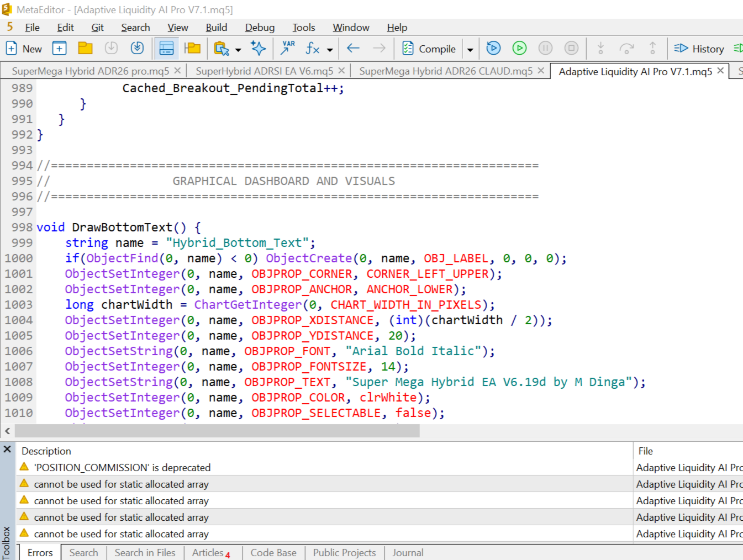Open the Help menu
743x560 pixels.
coord(397,28)
